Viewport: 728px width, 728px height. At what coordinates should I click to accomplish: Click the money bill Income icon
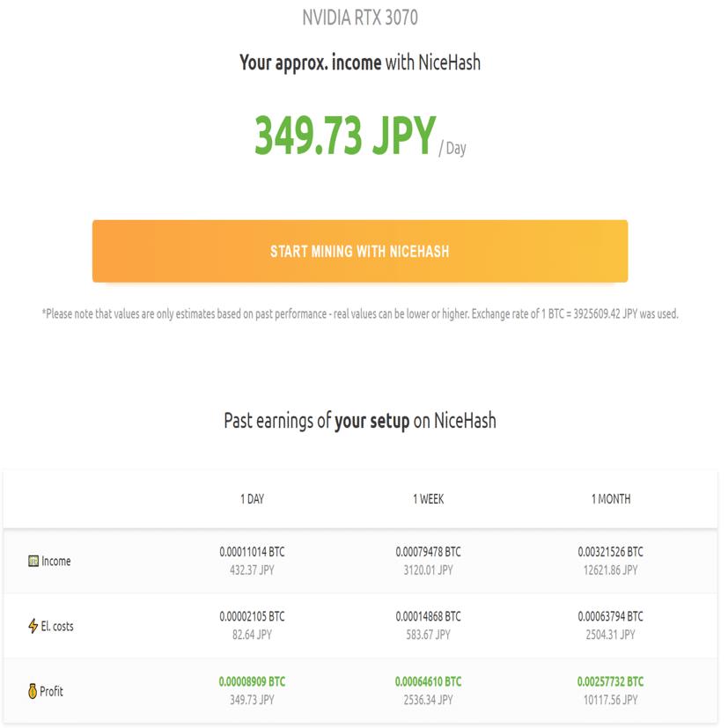tap(32, 561)
